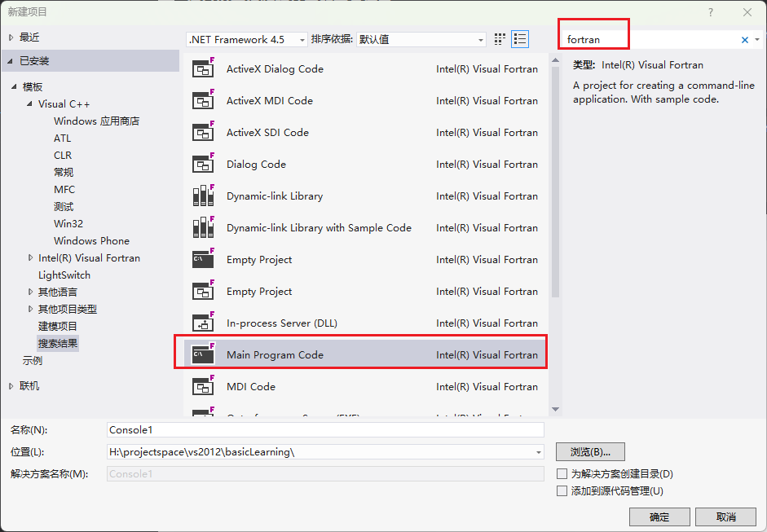767x532 pixels.
Task: Enable create directory for solution checkbox
Action: (x=562, y=474)
